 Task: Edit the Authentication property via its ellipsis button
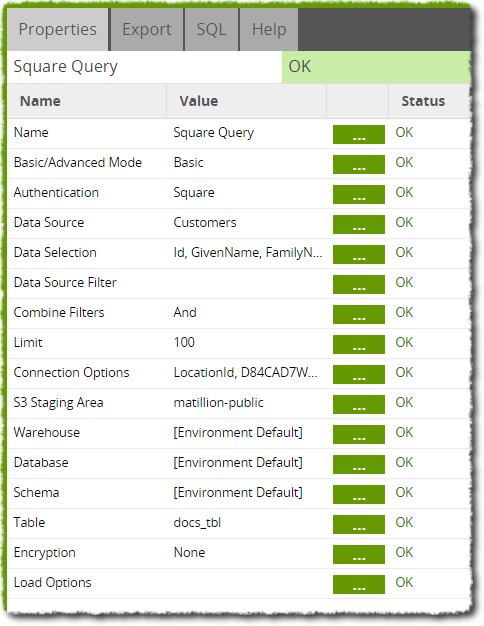click(359, 194)
